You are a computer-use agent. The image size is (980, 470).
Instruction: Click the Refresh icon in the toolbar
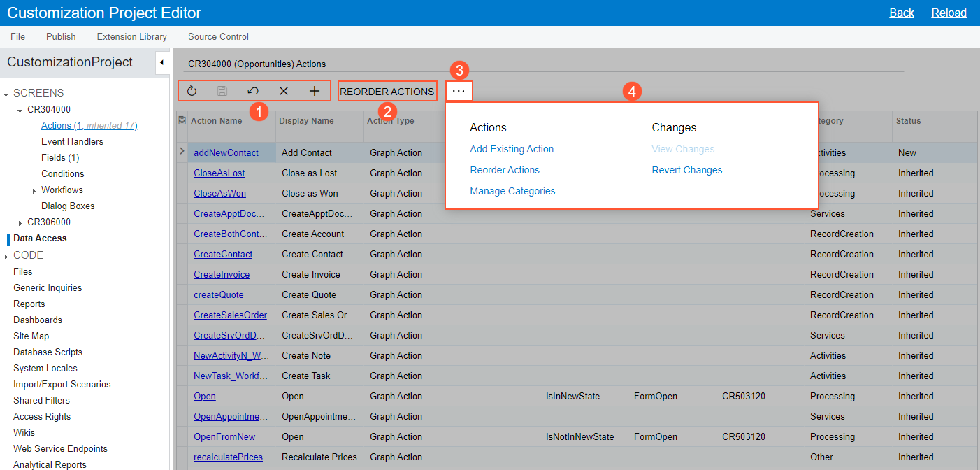click(x=192, y=91)
